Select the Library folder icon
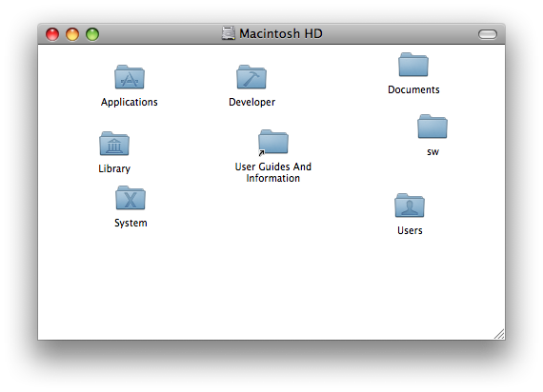543x392 pixels. click(x=114, y=144)
